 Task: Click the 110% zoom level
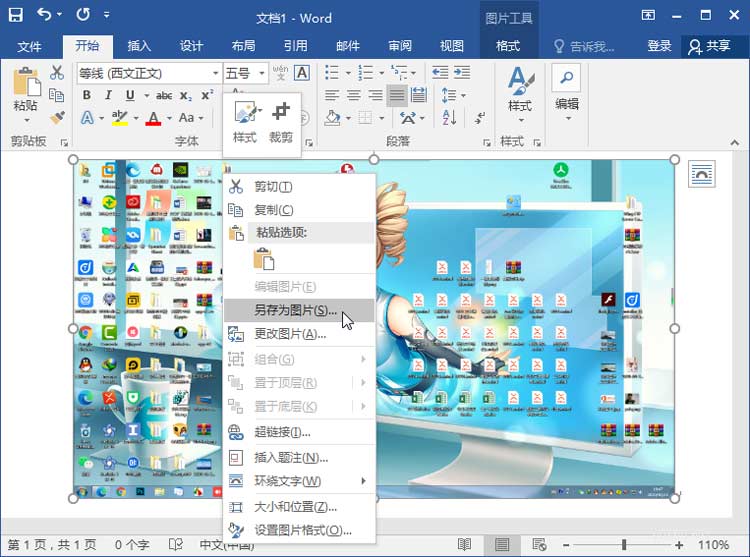pos(713,545)
